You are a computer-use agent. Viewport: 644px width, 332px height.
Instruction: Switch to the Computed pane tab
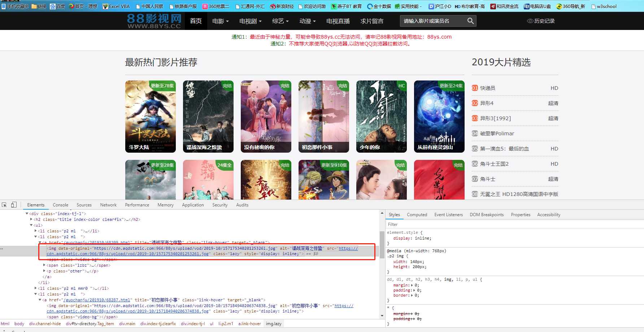tap(417, 214)
